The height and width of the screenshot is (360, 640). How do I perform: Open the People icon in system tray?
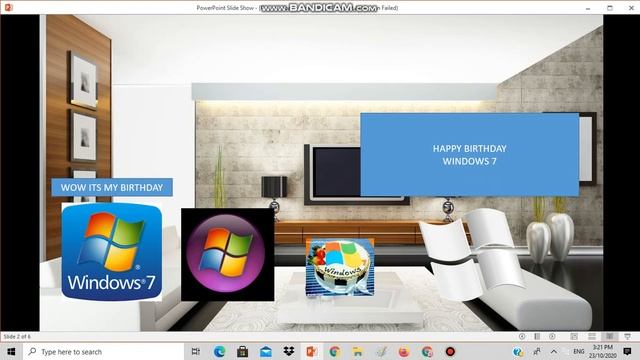[x=537, y=351]
